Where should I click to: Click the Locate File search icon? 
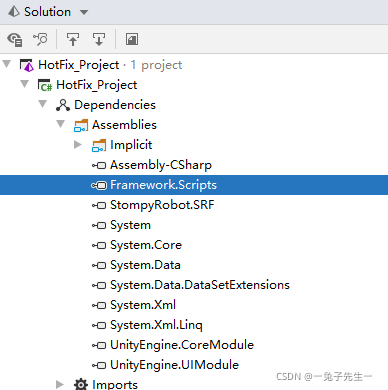click(x=40, y=39)
